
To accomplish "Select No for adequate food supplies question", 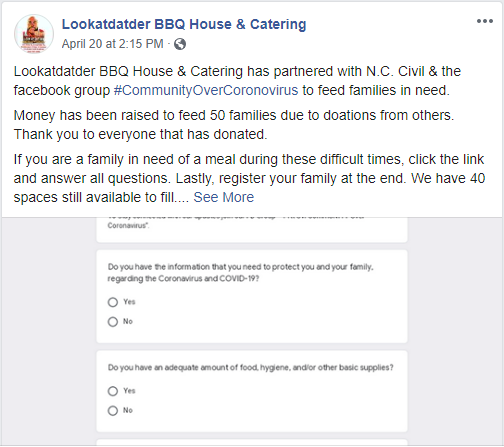I will (113, 411).
